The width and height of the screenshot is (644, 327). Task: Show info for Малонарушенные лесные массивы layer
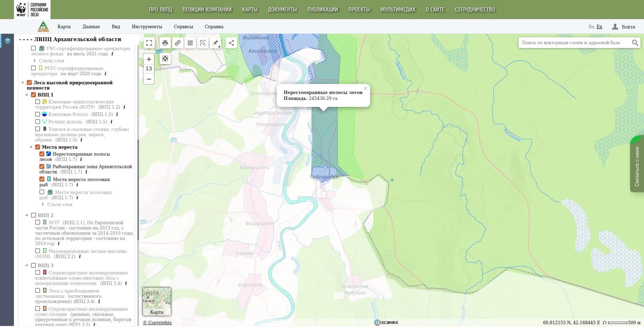pyautogui.click(x=80, y=256)
